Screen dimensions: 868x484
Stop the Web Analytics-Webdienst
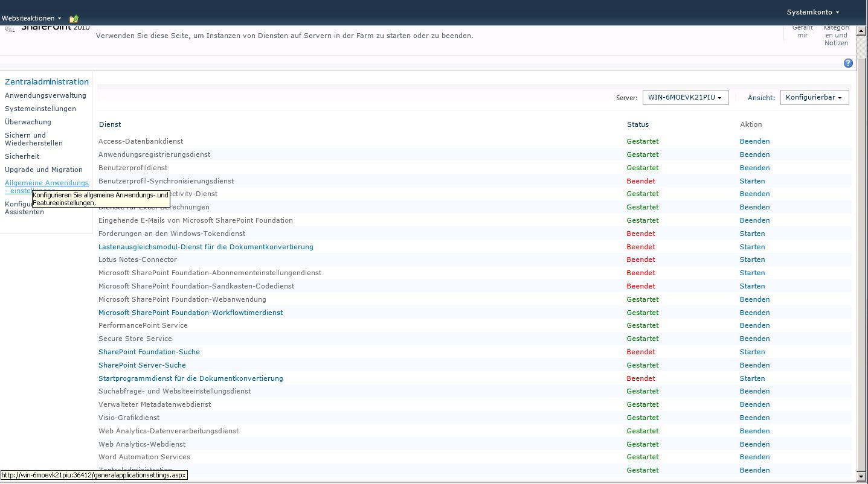pos(754,444)
